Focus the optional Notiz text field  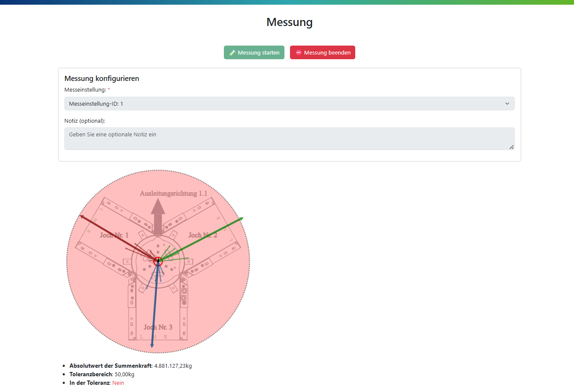click(289, 138)
